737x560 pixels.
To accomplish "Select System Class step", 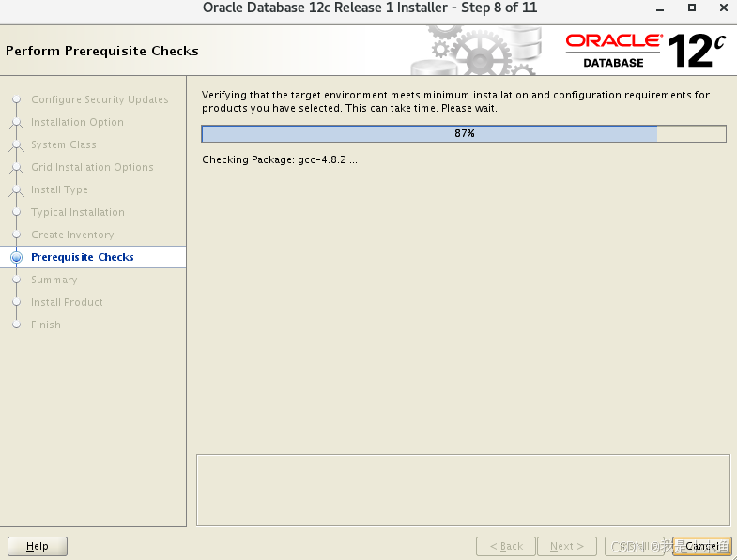I will point(64,144).
